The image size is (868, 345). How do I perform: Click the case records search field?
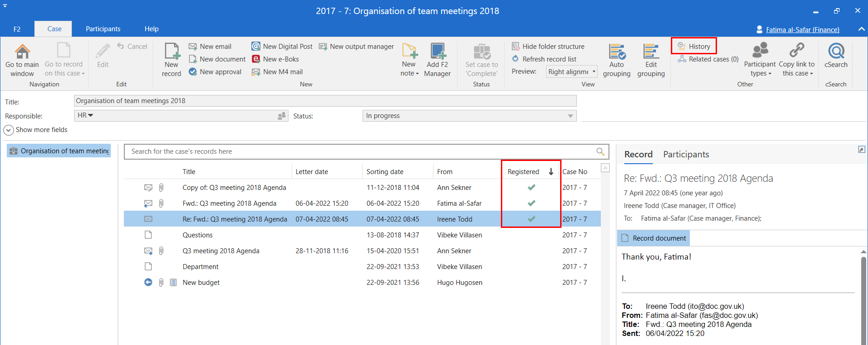pos(362,151)
